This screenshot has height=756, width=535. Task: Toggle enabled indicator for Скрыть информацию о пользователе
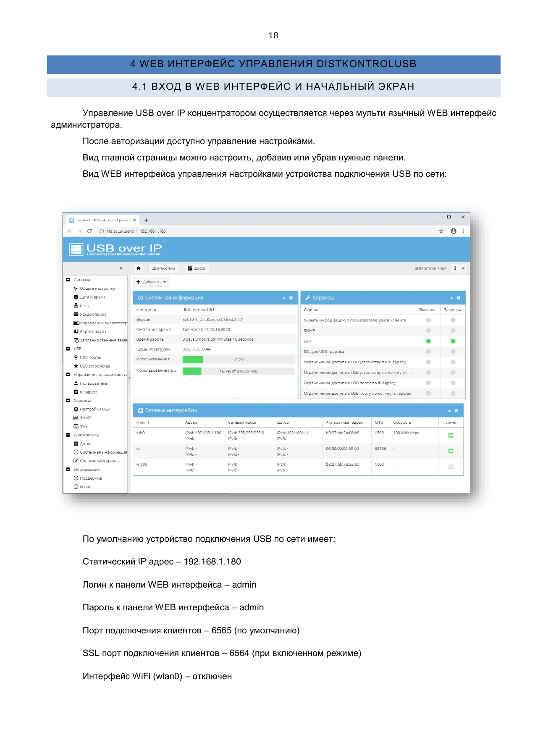(428, 320)
